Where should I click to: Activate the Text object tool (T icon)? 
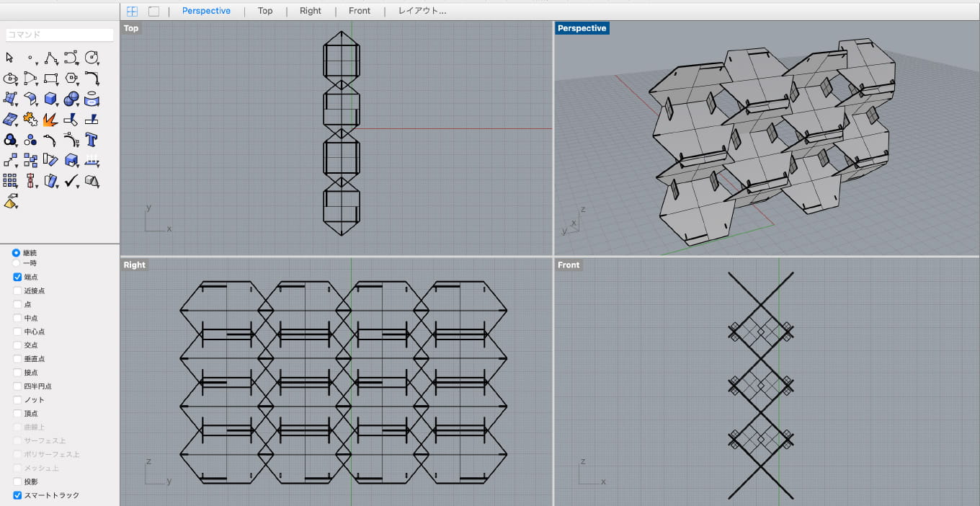(91, 139)
